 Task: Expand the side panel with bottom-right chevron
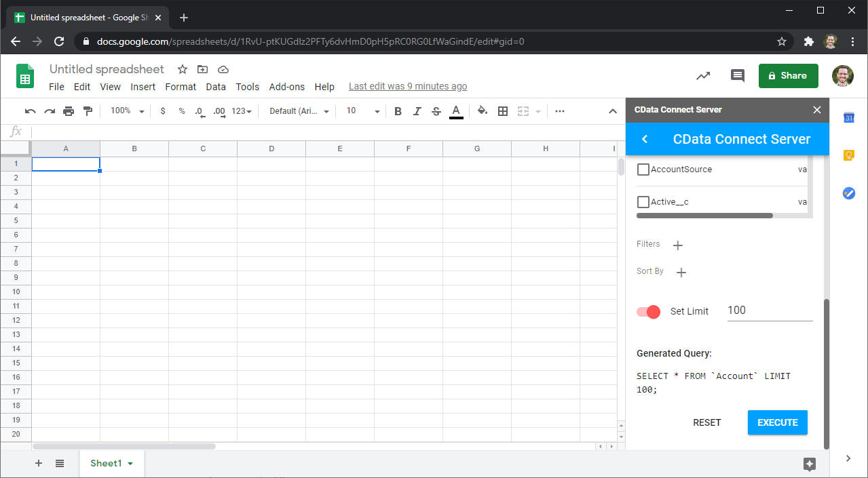[x=848, y=458]
